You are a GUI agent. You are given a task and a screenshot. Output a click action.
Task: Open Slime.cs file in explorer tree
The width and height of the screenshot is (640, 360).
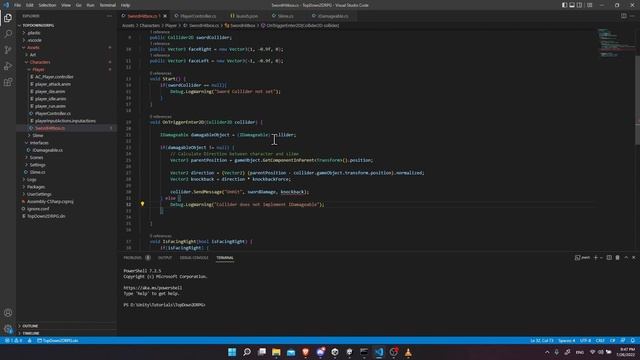pyautogui.click(x=67, y=172)
